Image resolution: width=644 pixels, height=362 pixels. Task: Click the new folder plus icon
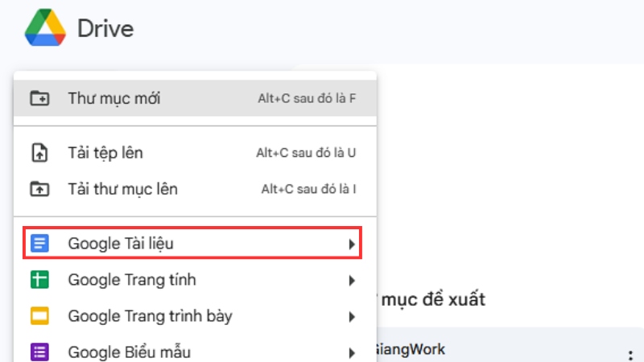click(39, 98)
